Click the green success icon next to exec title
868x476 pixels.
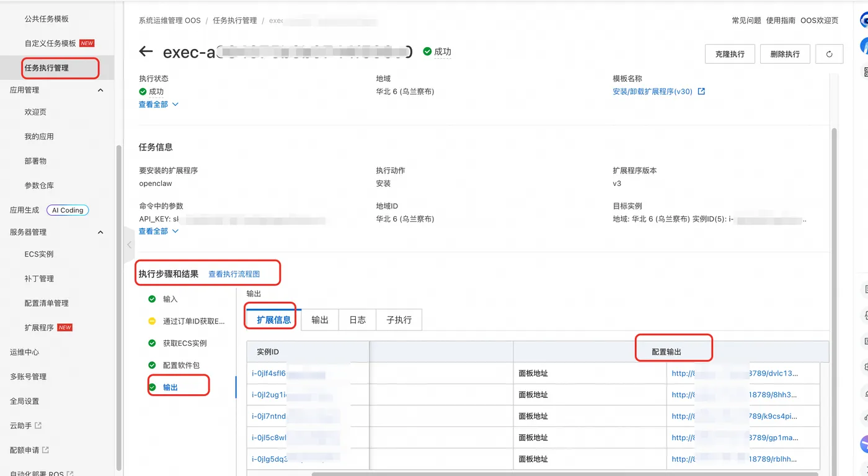pyautogui.click(x=427, y=51)
